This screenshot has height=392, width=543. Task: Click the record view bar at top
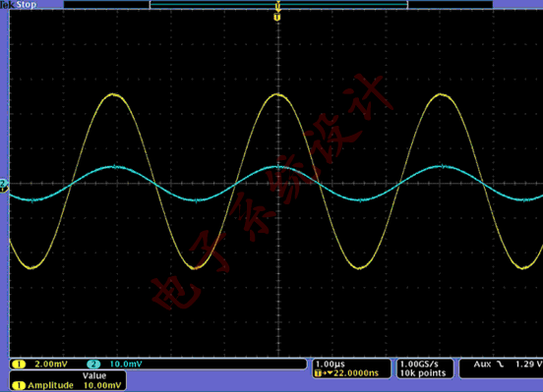point(278,5)
